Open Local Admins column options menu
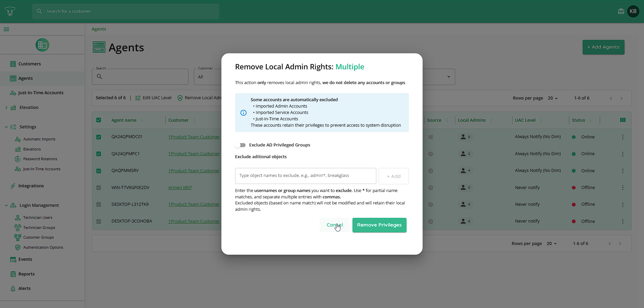Viewport: 644px width, 308px height. (x=491, y=120)
